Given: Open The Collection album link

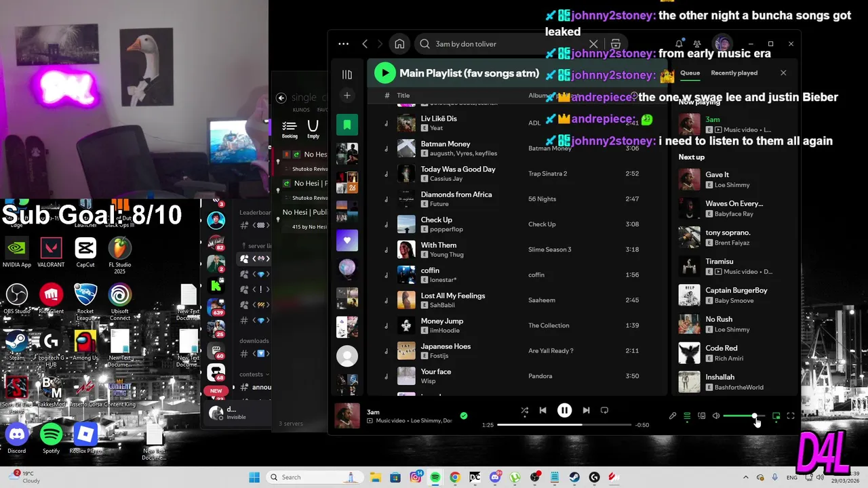Looking at the screenshot, I should (x=549, y=325).
